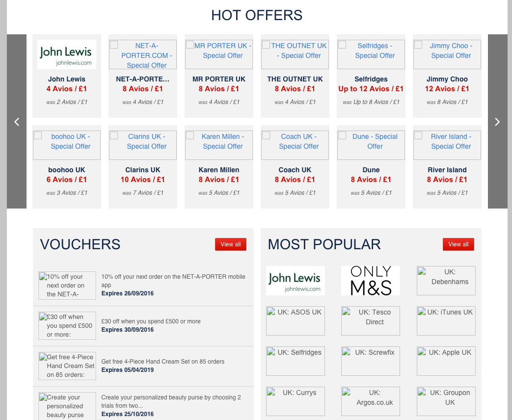Viewport: 512px width, 420px height.
Task: Click MR PORTER UK retailer name
Action: (x=219, y=79)
